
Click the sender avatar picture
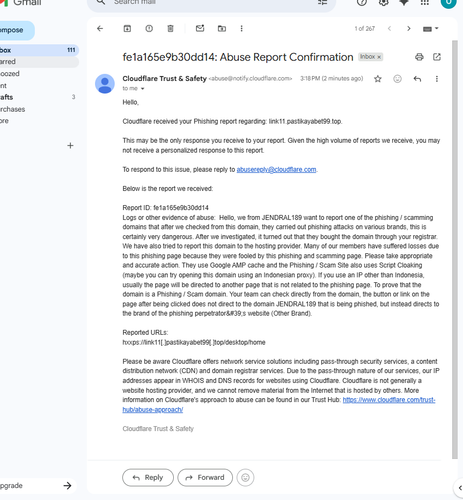click(105, 84)
